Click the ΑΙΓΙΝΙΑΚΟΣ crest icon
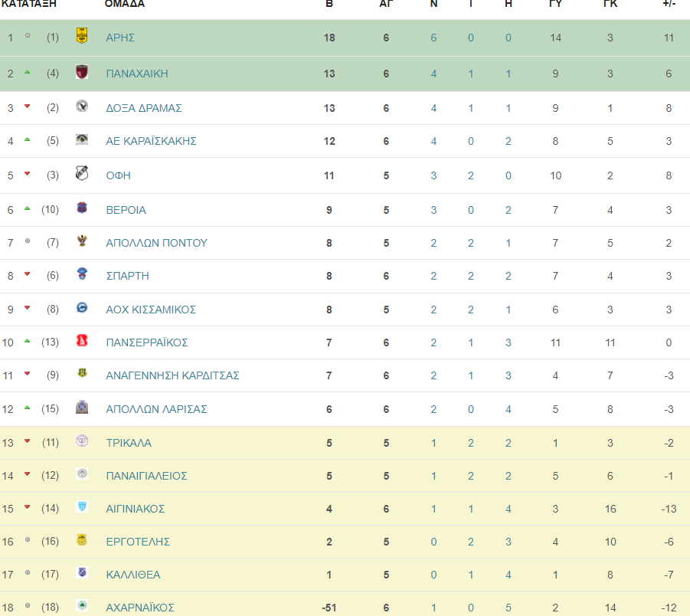Viewport: 690px width, 616px height. (x=82, y=506)
